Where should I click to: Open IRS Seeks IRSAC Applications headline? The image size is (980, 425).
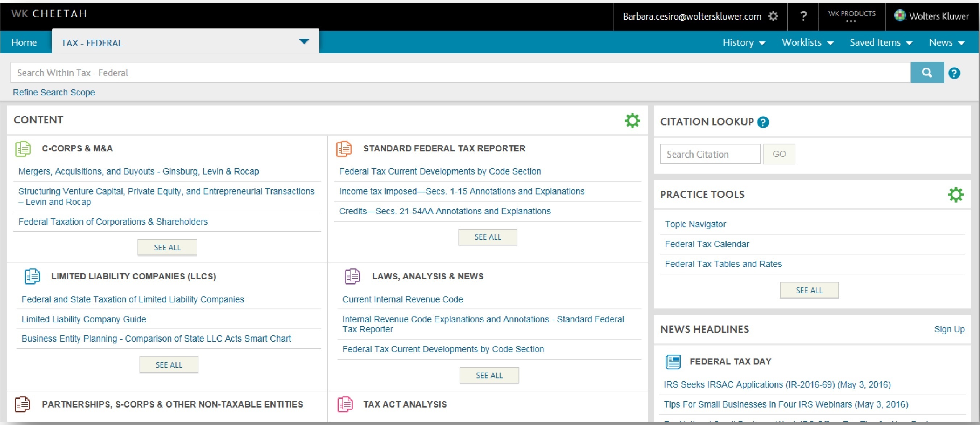point(777,385)
